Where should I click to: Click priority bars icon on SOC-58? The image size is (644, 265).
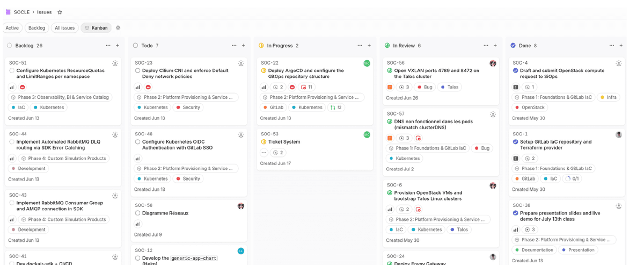pos(138,224)
